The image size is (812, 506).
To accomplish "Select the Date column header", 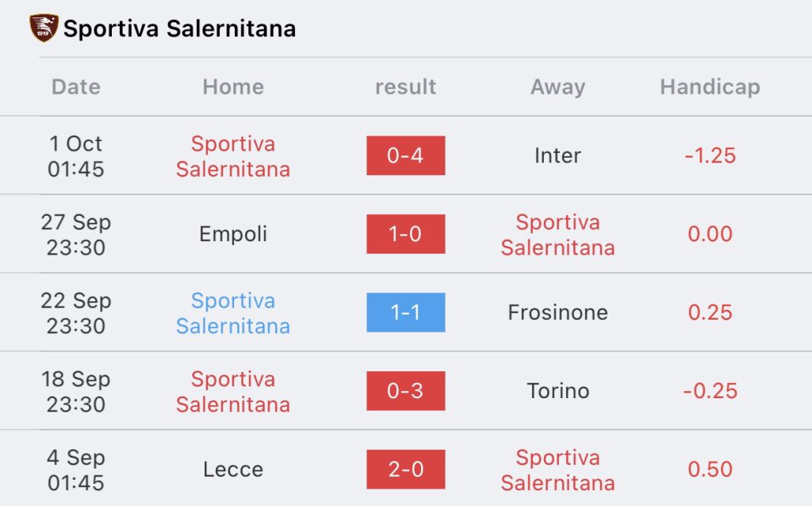I will [x=75, y=86].
